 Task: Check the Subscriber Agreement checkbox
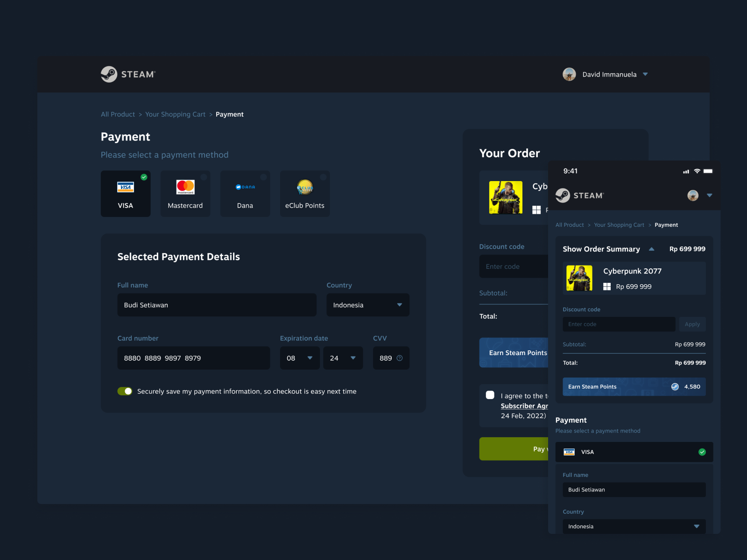coord(490,395)
